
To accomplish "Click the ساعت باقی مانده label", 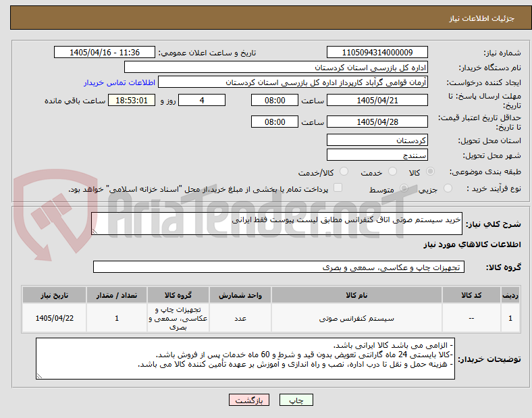I will (75, 101).
